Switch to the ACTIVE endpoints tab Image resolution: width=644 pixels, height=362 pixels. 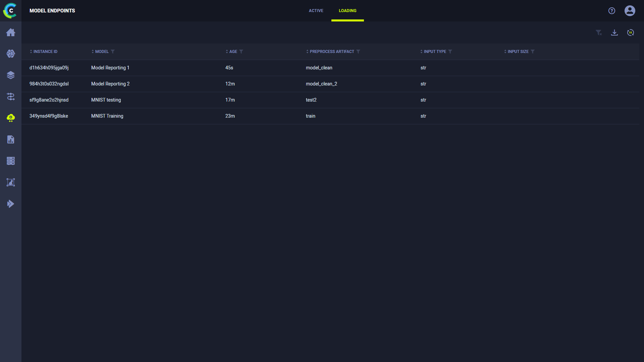[x=315, y=11]
